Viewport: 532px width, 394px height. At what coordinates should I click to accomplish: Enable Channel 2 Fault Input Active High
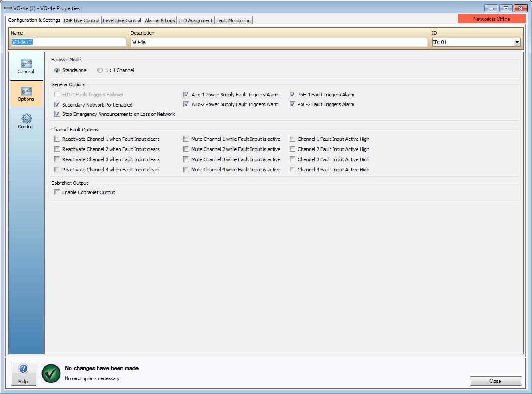pos(293,149)
